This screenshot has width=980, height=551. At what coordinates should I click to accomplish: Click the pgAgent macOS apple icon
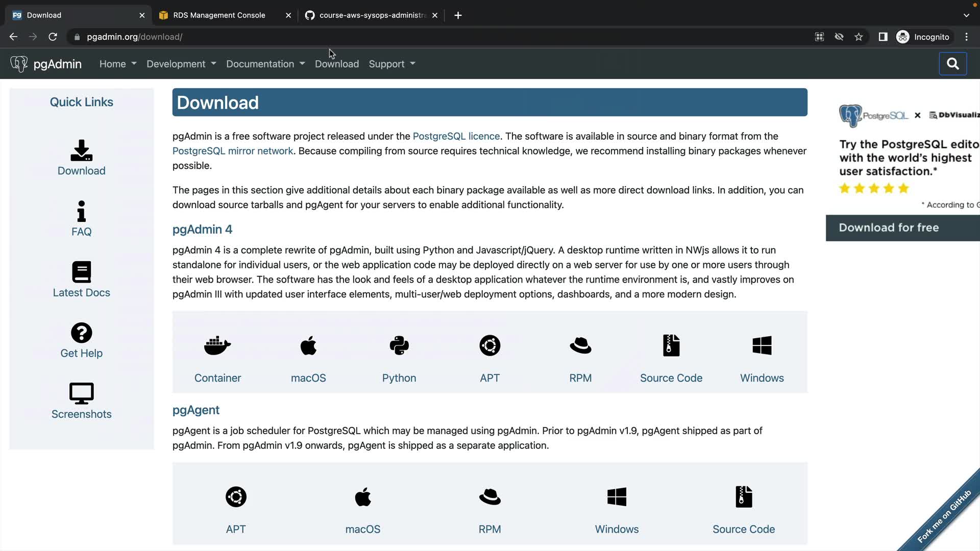[362, 497]
